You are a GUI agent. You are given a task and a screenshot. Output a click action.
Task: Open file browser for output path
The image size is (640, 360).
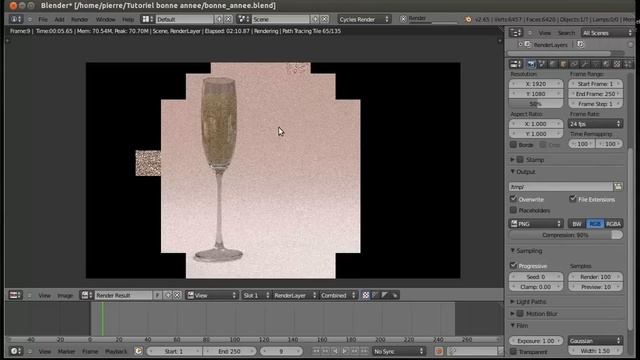click(618, 187)
